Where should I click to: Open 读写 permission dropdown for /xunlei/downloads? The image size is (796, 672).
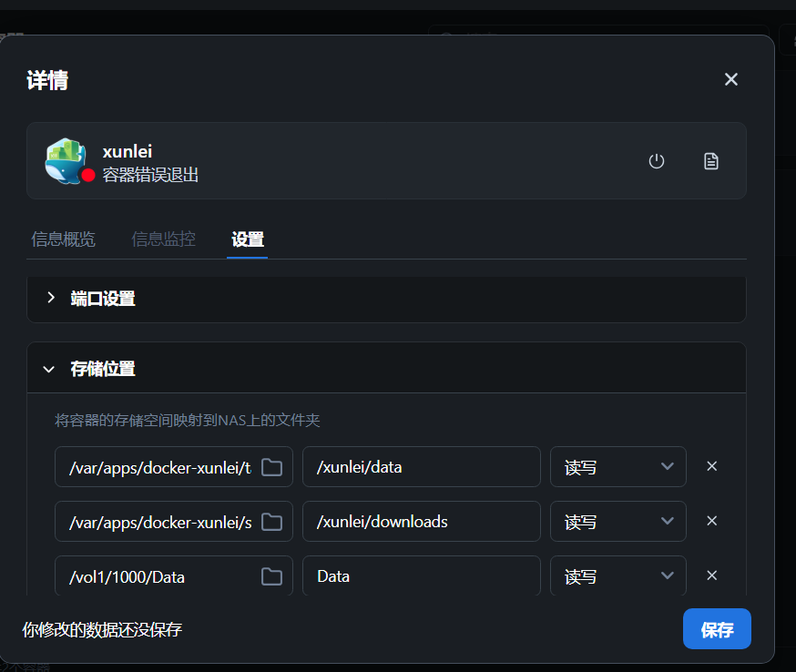click(617, 522)
